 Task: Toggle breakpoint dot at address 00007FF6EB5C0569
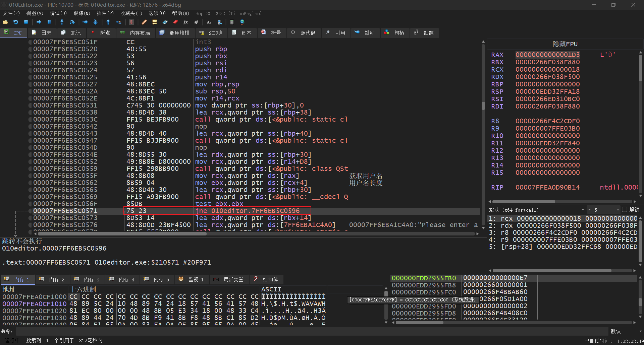(x=30, y=197)
